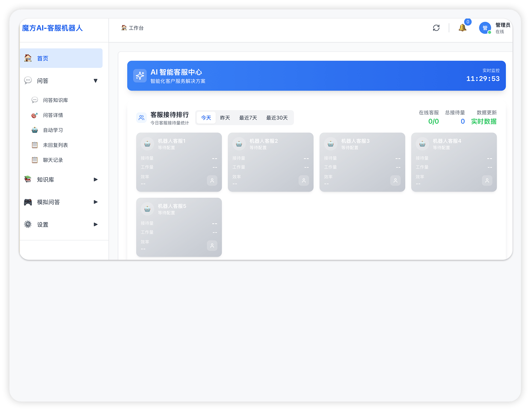This screenshot has width=532, height=411.
Task: Click the robot avatar on 机器人客服3 card
Action: click(x=331, y=144)
